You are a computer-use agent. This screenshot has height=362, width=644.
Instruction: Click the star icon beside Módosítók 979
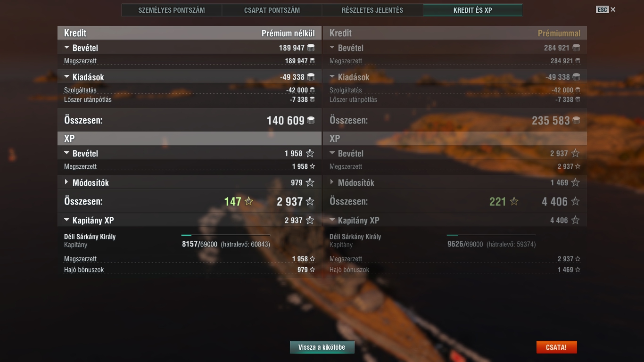(x=310, y=182)
